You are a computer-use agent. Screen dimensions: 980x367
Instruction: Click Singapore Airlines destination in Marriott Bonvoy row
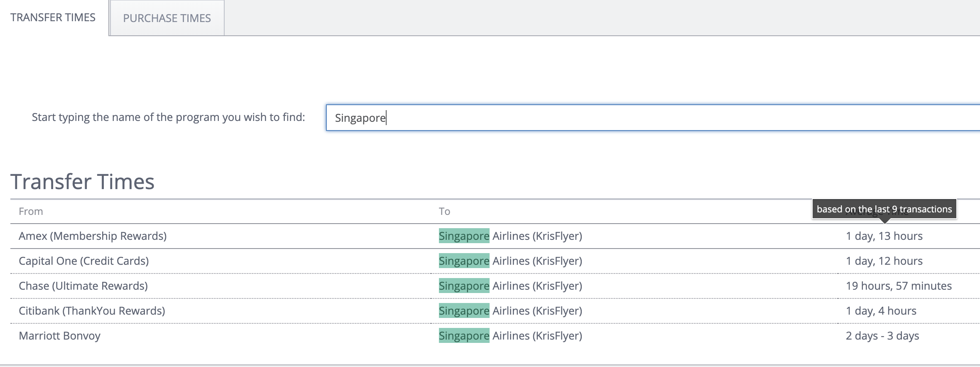pyautogui.click(x=510, y=336)
